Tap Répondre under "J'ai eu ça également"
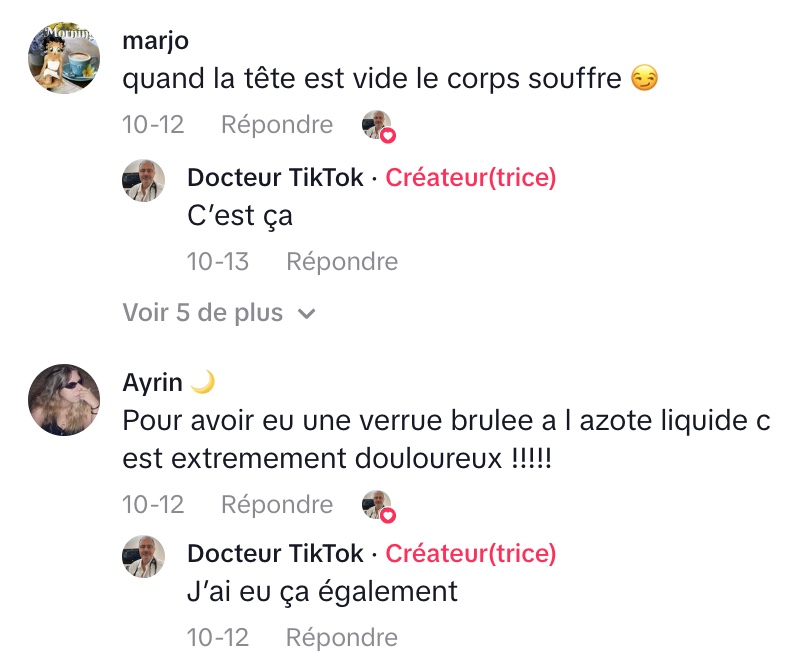796x668 pixels. [342, 637]
